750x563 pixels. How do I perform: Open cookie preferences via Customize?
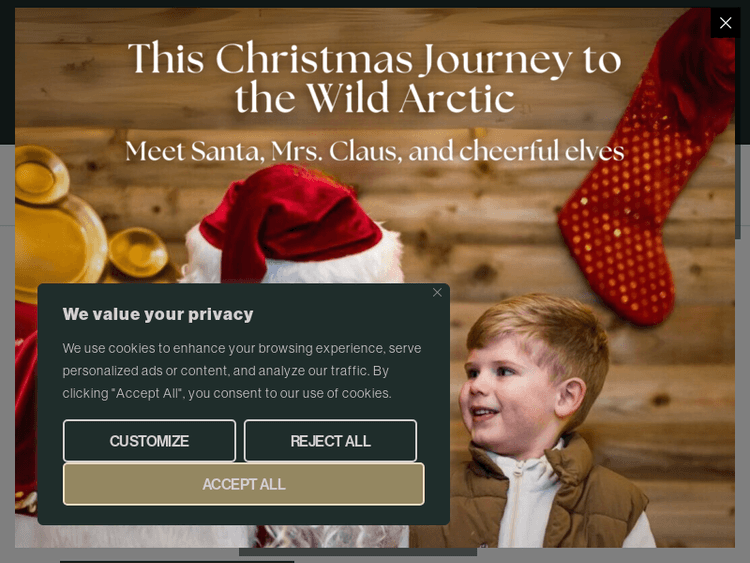149,441
